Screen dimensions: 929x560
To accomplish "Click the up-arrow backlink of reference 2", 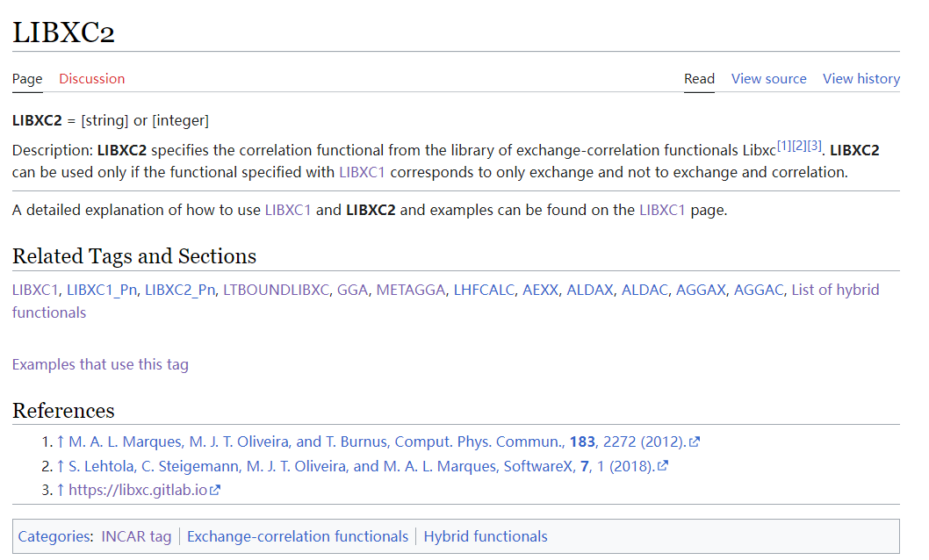I will pyautogui.click(x=61, y=466).
